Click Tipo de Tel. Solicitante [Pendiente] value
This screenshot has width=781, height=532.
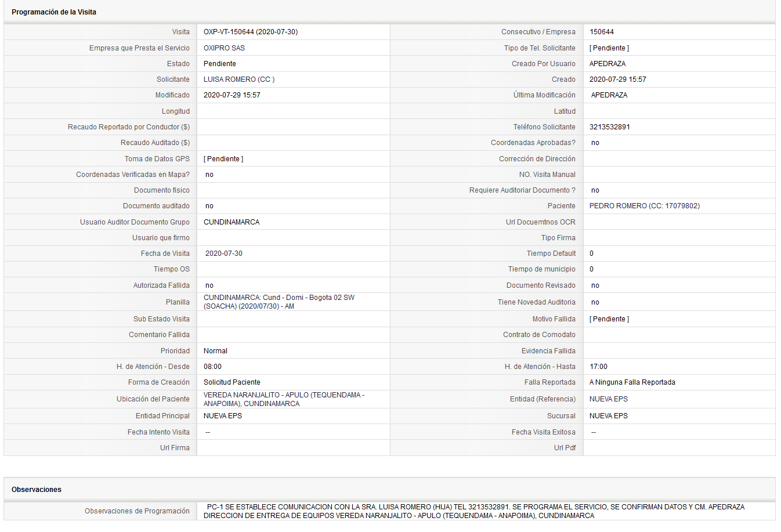point(609,48)
